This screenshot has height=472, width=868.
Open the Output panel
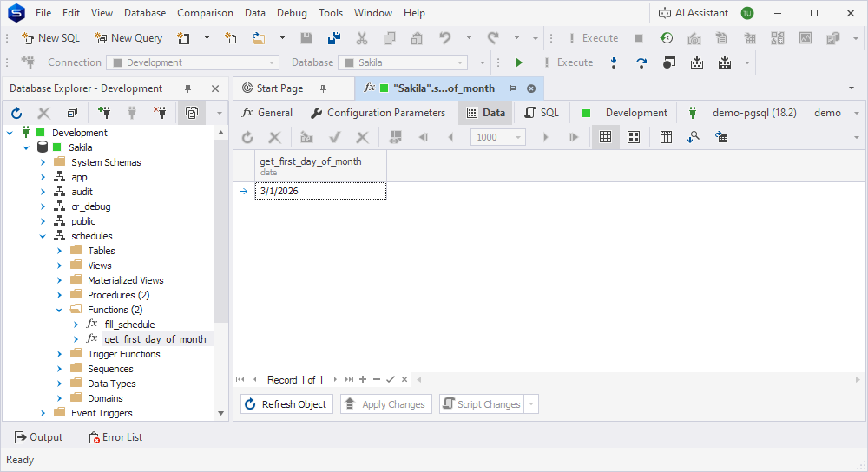pyautogui.click(x=38, y=437)
